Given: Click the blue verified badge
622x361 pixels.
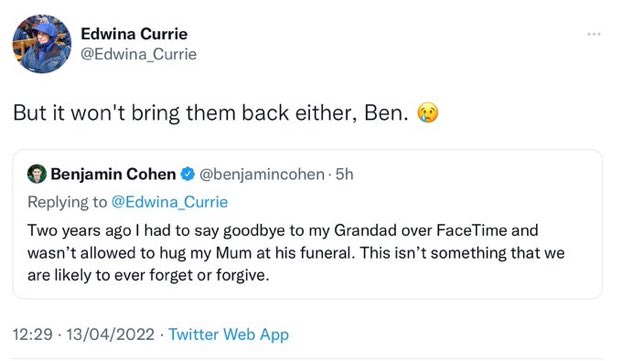Looking at the screenshot, I should (x=188, y=174).
